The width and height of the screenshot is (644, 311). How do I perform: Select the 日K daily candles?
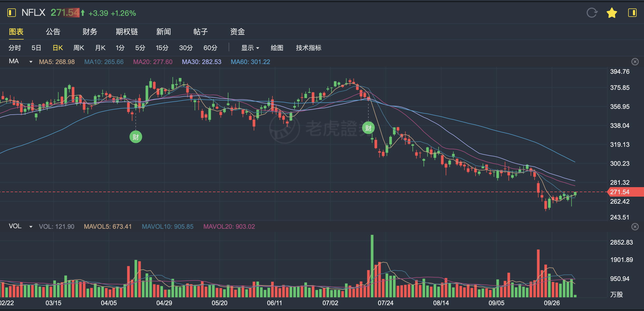coord(58,48)
